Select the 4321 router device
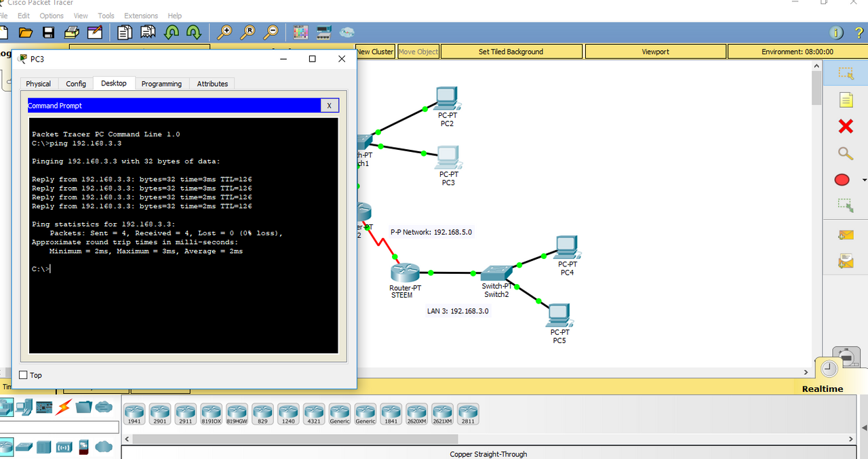The height and width of the screenshot is (459, 868). tap(314, 414)
